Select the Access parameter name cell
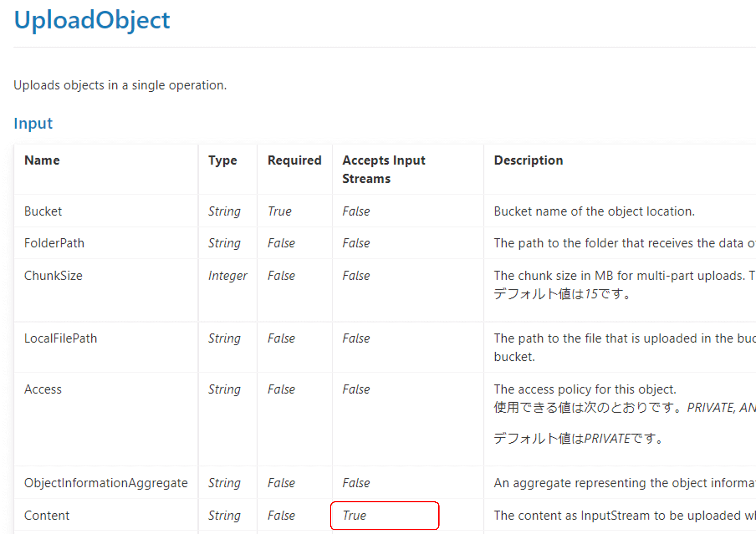This screenshot has height=534, width=756. coord(43,389)
